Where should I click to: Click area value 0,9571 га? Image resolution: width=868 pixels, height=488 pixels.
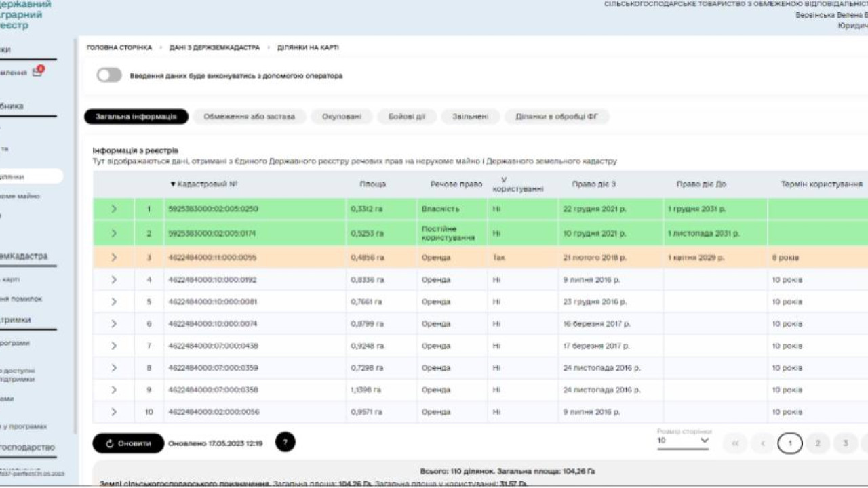[368, 412]
